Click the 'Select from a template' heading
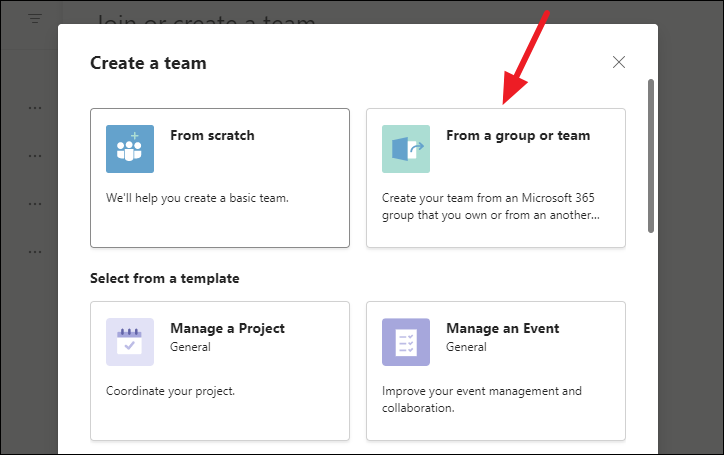The image size is (724, 455). coord(165,279)
